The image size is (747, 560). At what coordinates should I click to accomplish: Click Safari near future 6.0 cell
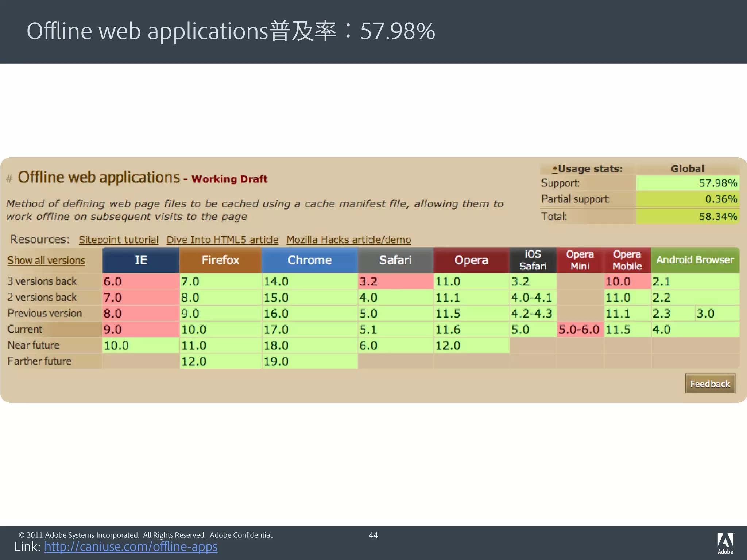[x=395, y=345]
